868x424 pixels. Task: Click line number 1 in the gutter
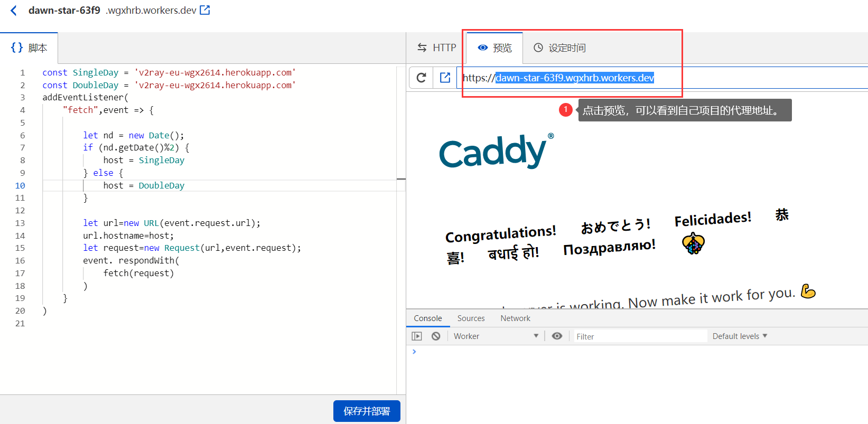[x=22, y=72]
